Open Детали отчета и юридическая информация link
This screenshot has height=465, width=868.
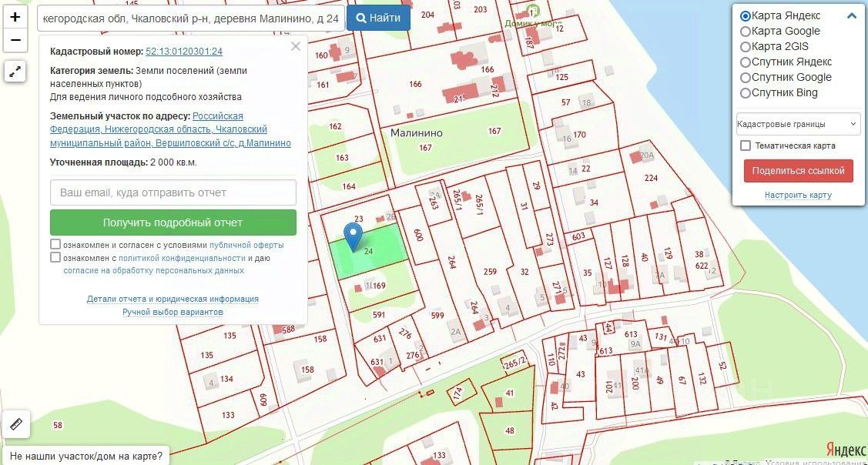173,299
